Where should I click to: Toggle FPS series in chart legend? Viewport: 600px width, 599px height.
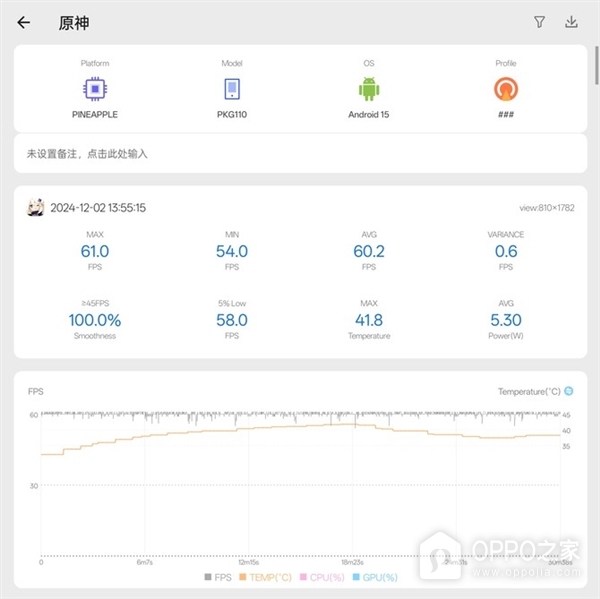pos(218,577)
